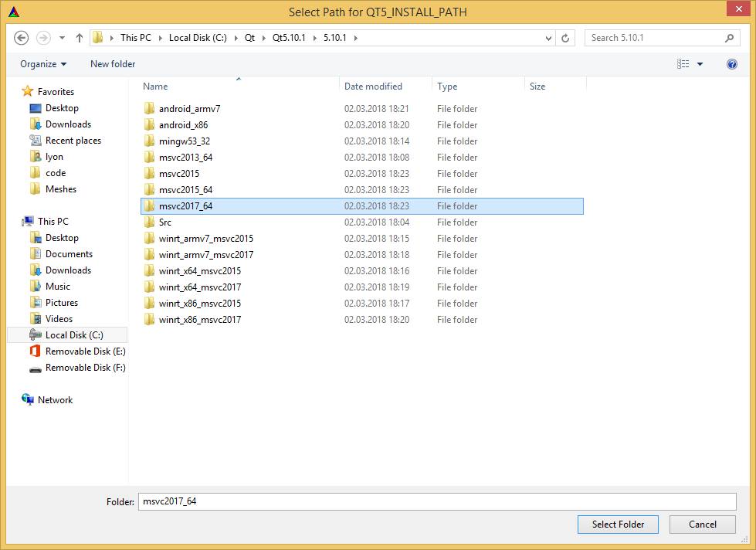This screenshot has height=550, width=756.
Task: Expand the address bar history dropdown
Action: tap(548, 37)
